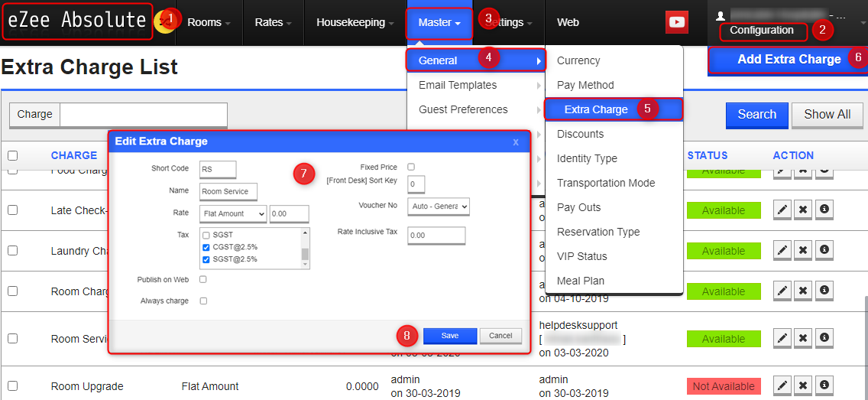The image size is (868, 400).
Task: Expand the Rooms menu
Action: tap(209, 23)
